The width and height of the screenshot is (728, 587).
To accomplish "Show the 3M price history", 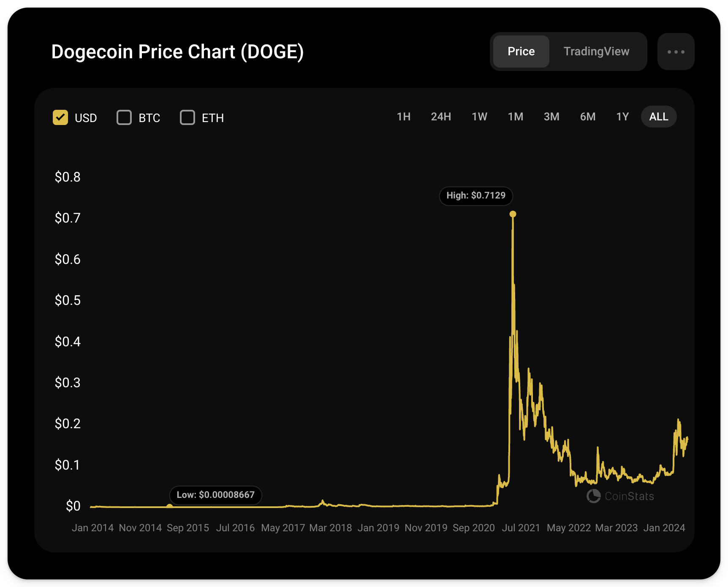I will click(x=551, y=117).
